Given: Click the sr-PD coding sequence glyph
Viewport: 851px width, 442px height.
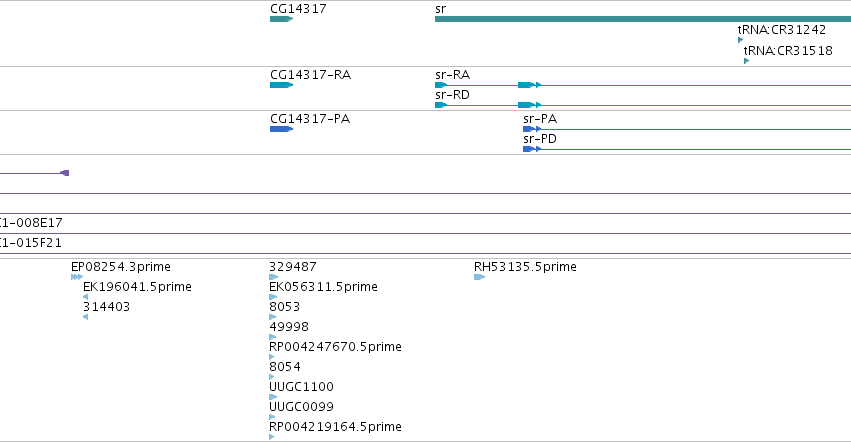Looking at the screenshot, I should click(x=529, y=149).
